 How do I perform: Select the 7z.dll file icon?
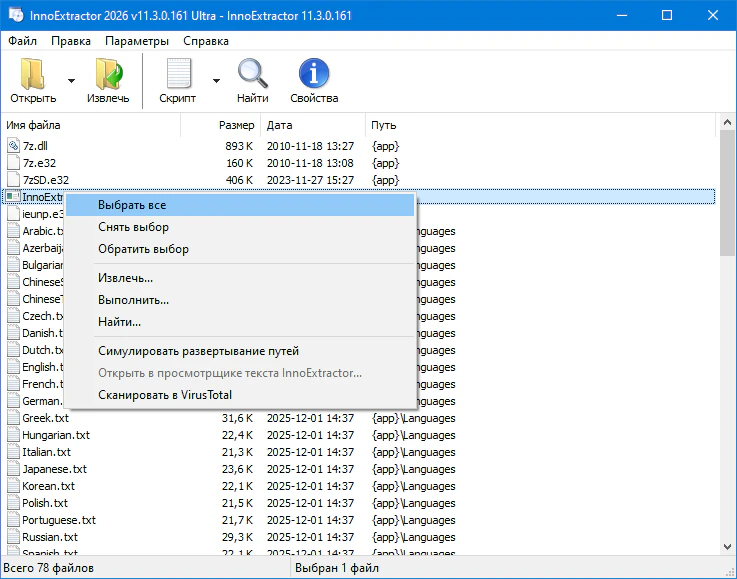(13, 146)
